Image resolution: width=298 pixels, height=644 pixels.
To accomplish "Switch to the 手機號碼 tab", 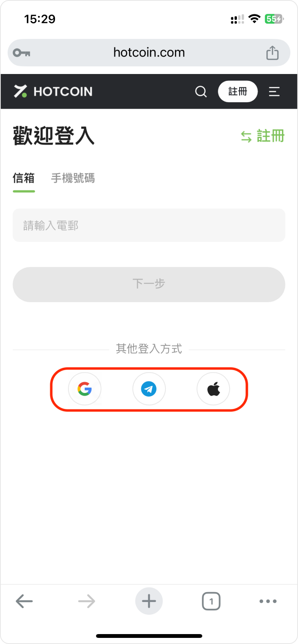I will click(73, 178).
